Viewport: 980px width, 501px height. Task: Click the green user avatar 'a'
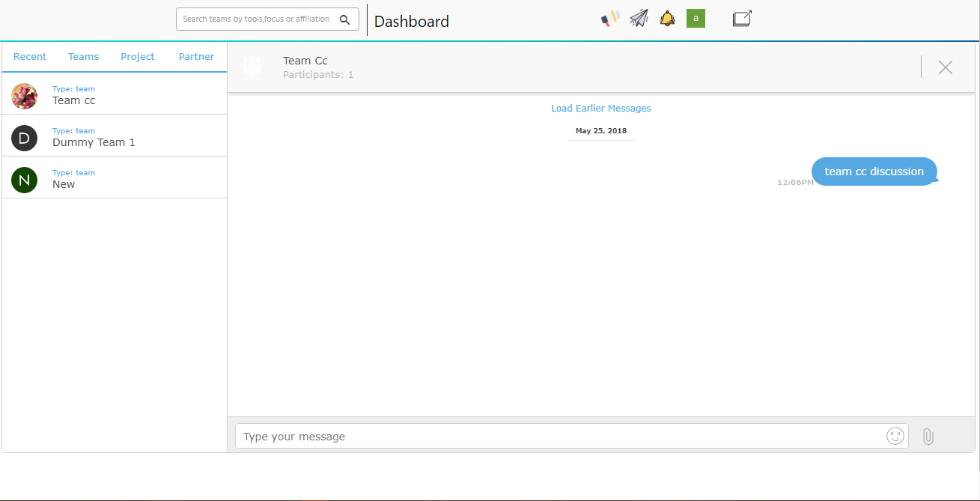pos(696,19)
